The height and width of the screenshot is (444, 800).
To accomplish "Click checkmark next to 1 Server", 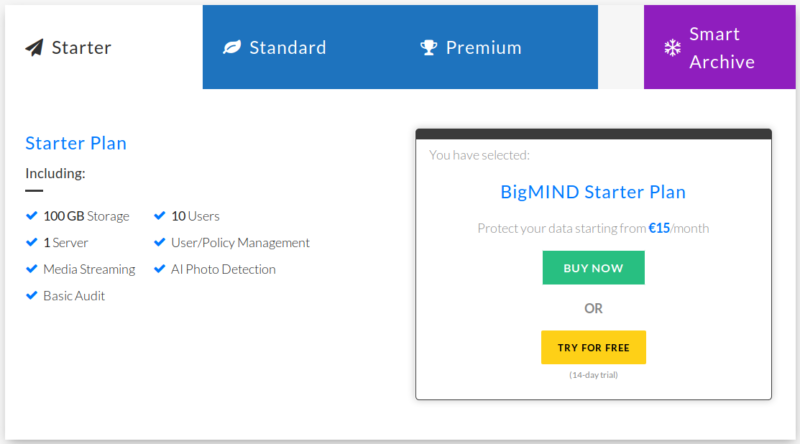I will coord(31,243).
